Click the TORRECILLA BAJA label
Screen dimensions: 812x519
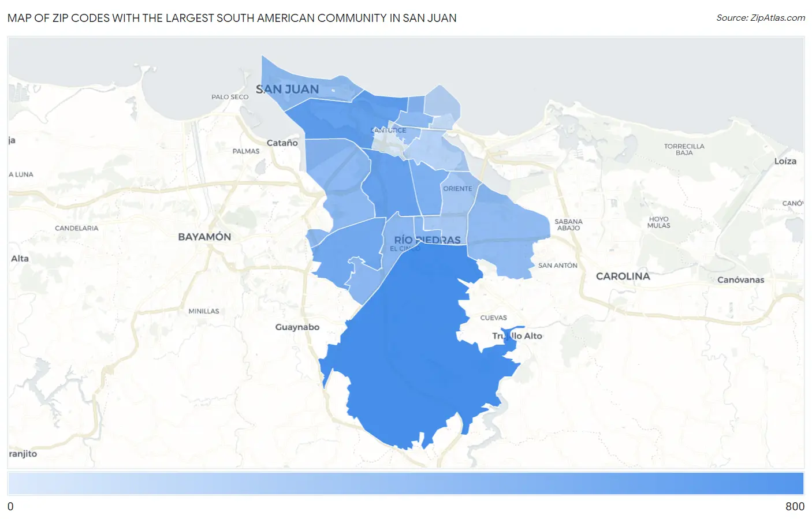pyautogui.click(x=684, y=150)
